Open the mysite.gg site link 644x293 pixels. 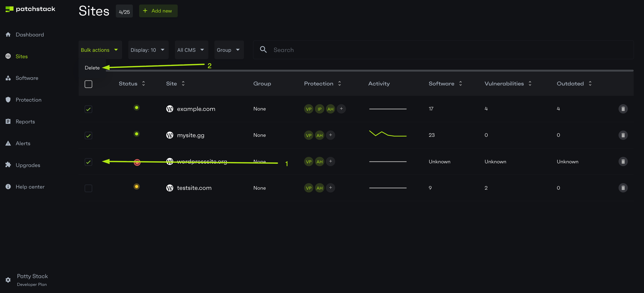click(190, 135)
